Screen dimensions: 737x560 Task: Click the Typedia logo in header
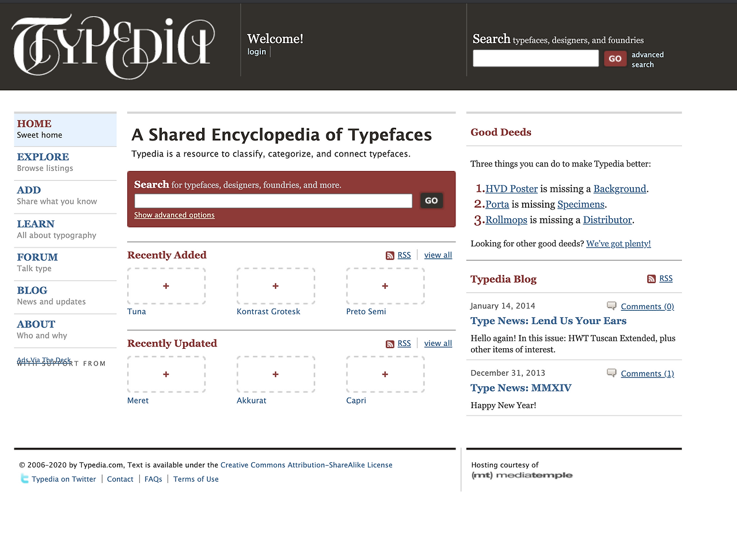click(113, 46)
